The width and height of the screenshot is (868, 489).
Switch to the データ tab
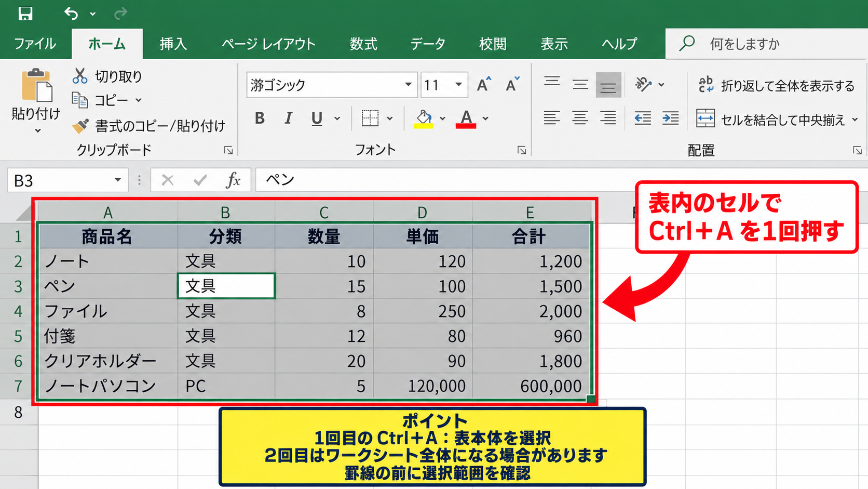(428, 44)
